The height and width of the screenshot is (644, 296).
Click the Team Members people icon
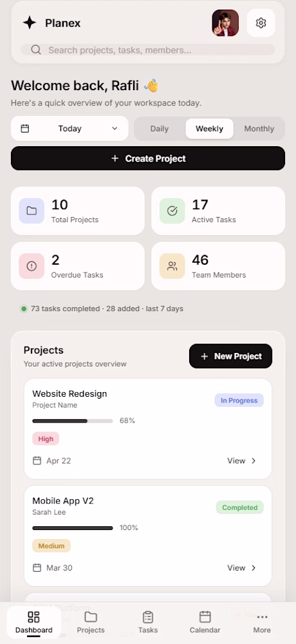(x=172, y=266)
